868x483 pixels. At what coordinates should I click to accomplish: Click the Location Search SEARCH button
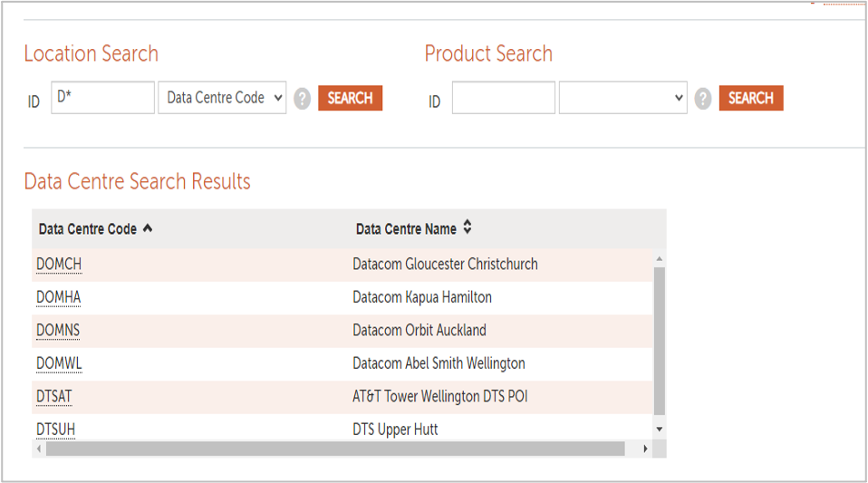point(350,98)
